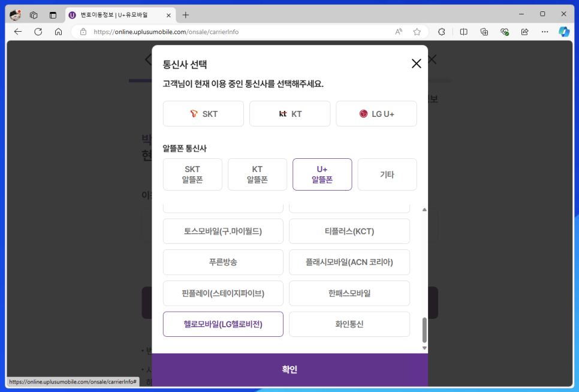Open the split screen view
The width and height of the screenshot is (579, 392).
(464, 32)
